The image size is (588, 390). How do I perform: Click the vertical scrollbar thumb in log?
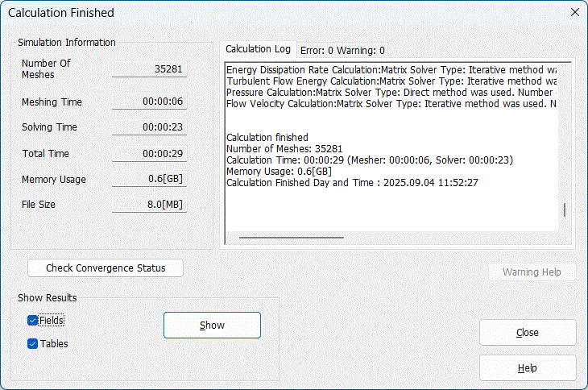click(x=565, y=210)
